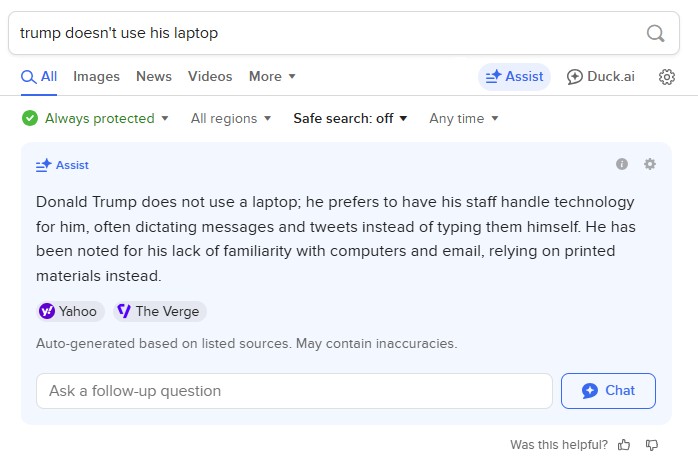Click the 'Was this helpful?' text

(559, 445)
